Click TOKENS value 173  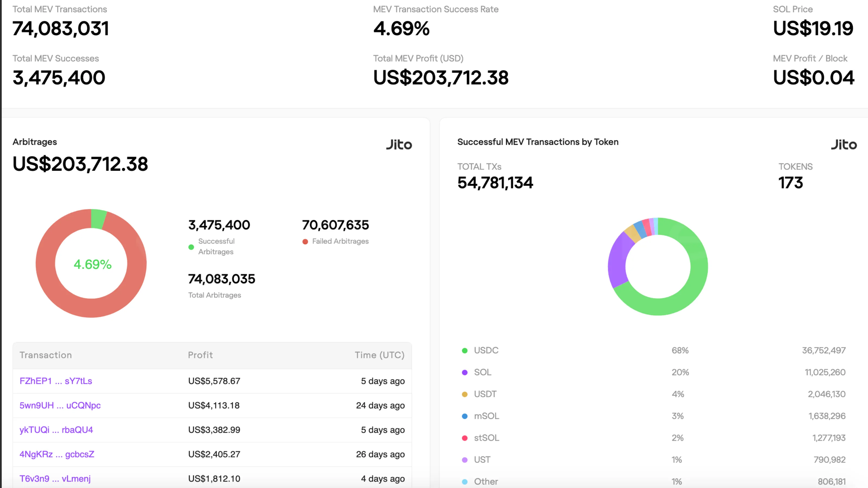[x=790, y=183]
